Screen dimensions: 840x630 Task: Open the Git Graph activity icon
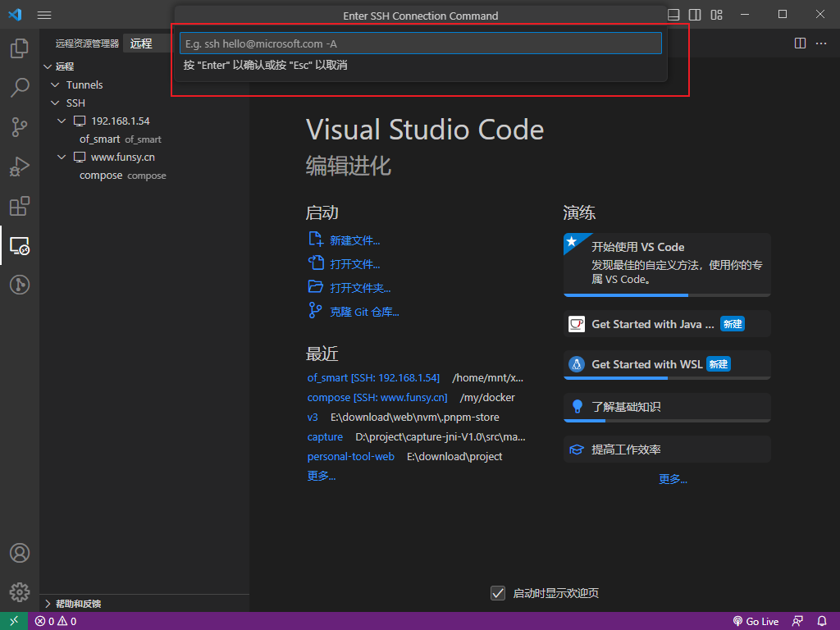pyautogui.click(x=20, y=285)
